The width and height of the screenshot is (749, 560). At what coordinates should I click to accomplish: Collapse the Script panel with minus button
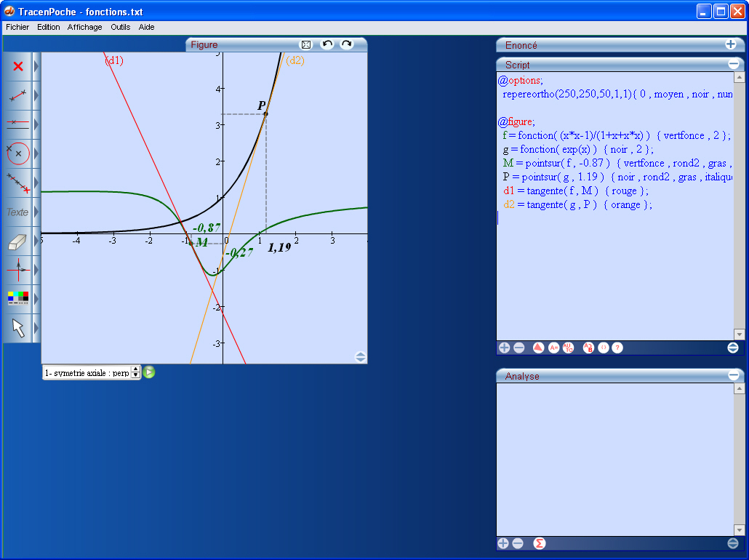733,65
